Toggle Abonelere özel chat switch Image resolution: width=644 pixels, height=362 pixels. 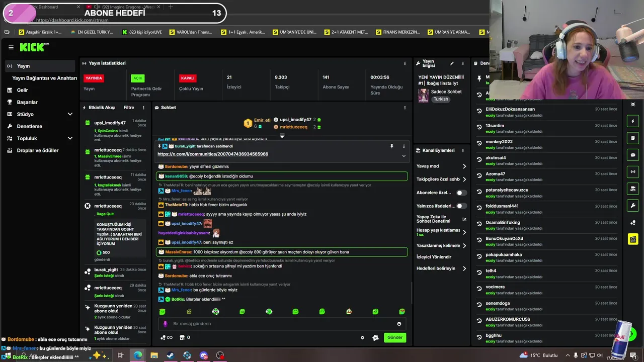click(461, 193)
